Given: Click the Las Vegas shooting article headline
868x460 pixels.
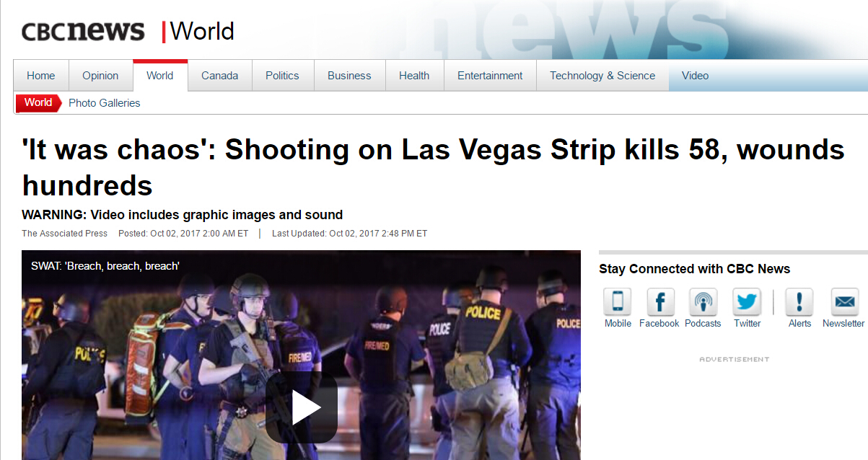Looking at the screenshot, I should 434,167.
